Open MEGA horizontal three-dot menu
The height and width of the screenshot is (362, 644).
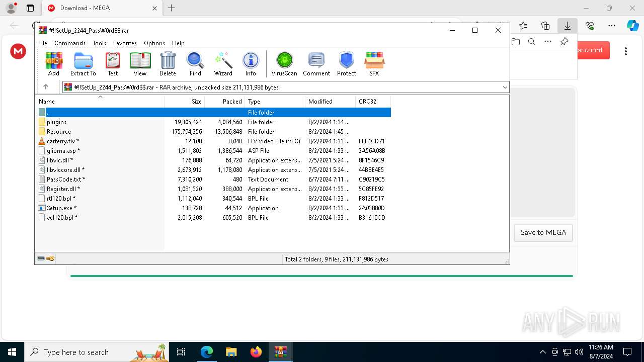pos(548,42)
